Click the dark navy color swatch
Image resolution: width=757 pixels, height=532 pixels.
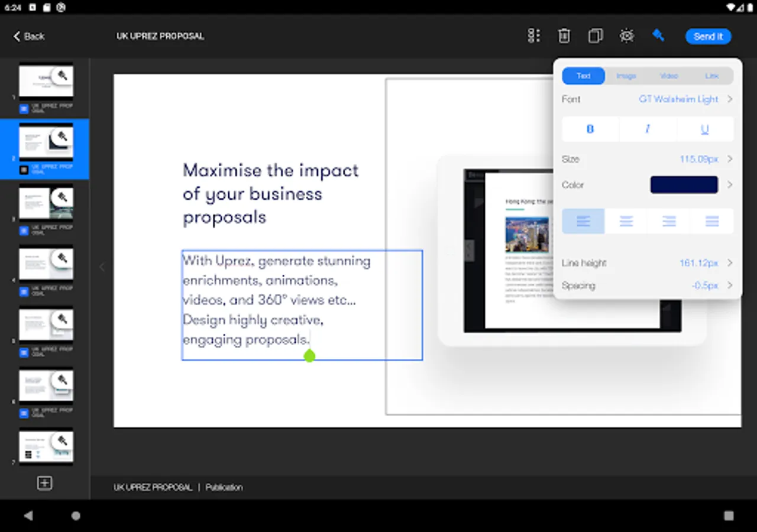coord(684,184)
